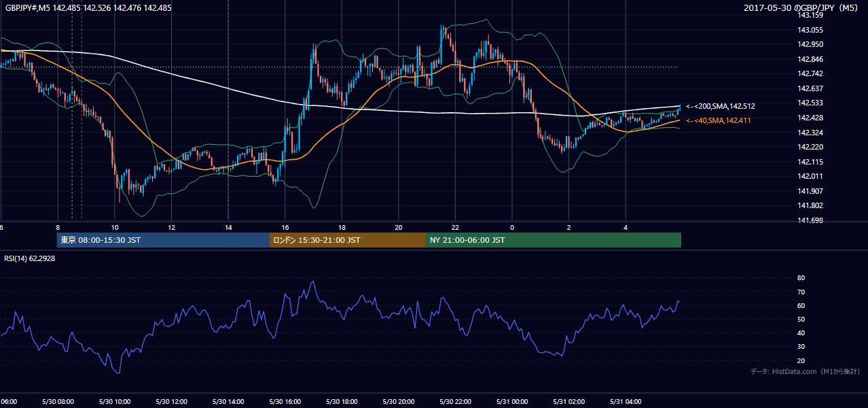The height and width of the screenshot is (408, 868).
Task: Click the 141.802 price axis value
Action: click(x=810, y=205)
